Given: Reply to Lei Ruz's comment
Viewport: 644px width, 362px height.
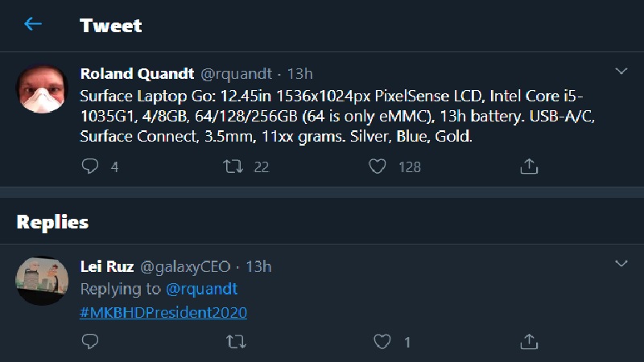Looking at the screenshot, I should tap(91, 342).
